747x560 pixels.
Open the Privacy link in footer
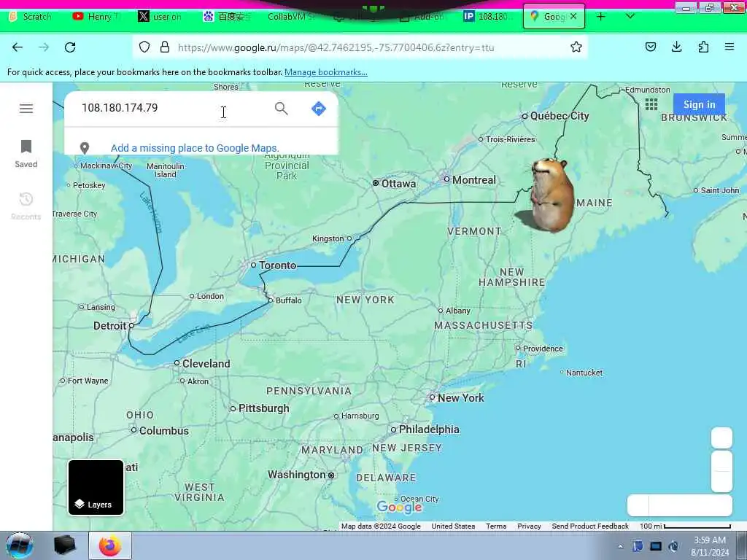(529, 526)
